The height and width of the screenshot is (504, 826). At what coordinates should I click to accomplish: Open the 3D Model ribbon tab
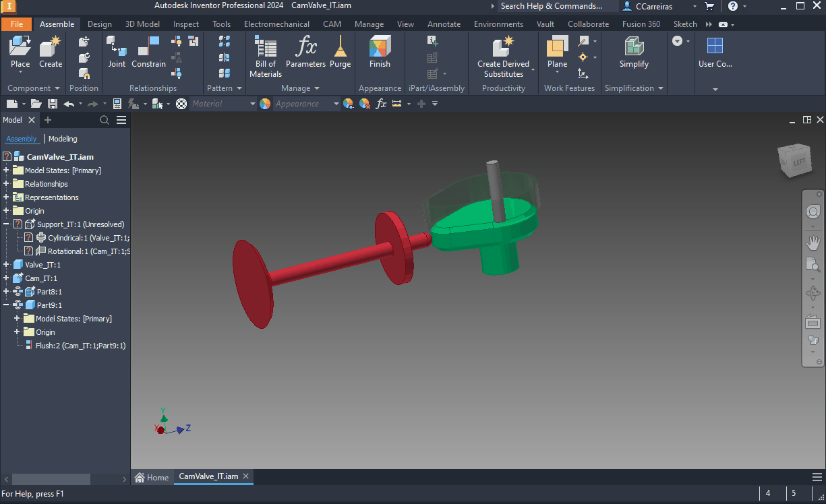coord(142,24)
